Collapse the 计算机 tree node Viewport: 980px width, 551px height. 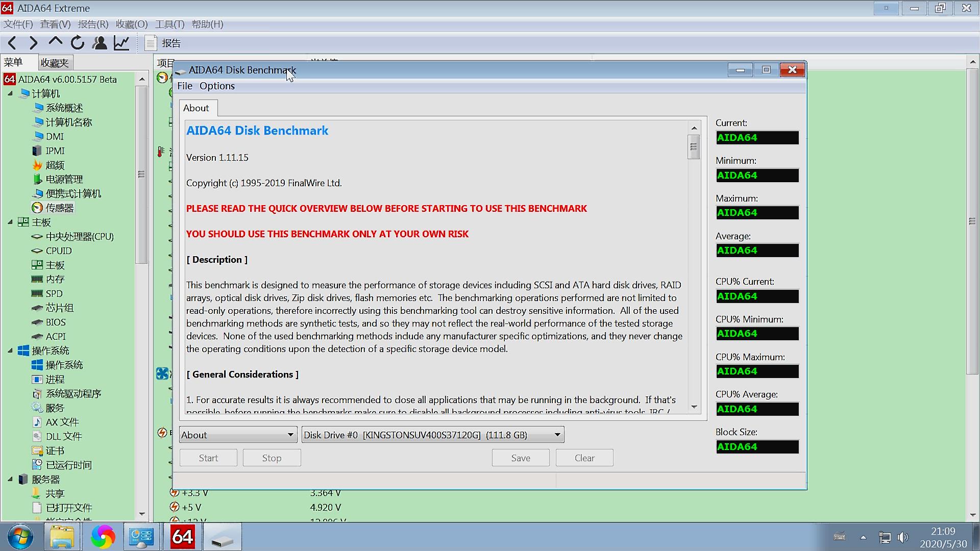click(10, 93)
